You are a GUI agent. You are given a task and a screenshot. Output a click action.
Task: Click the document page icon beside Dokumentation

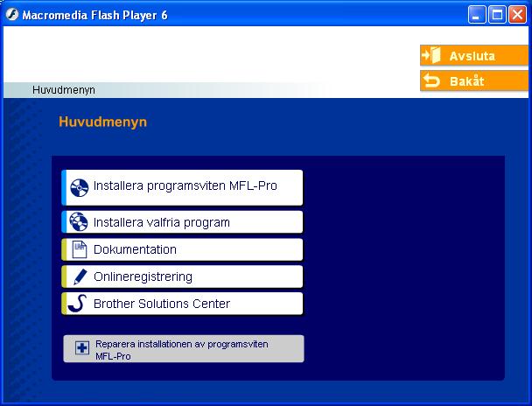(x=80, y=249)
